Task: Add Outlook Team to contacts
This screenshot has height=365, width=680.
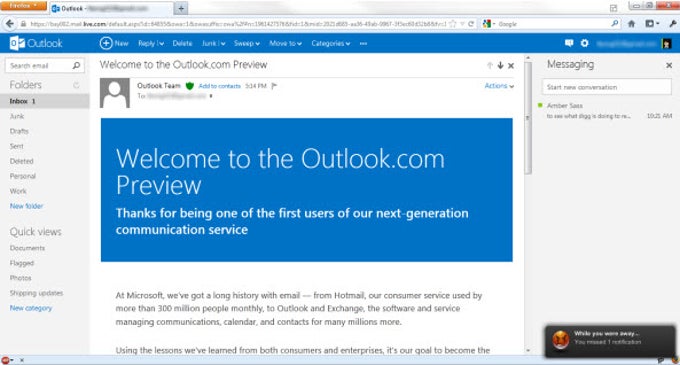Action: click(x=219, y=86)
